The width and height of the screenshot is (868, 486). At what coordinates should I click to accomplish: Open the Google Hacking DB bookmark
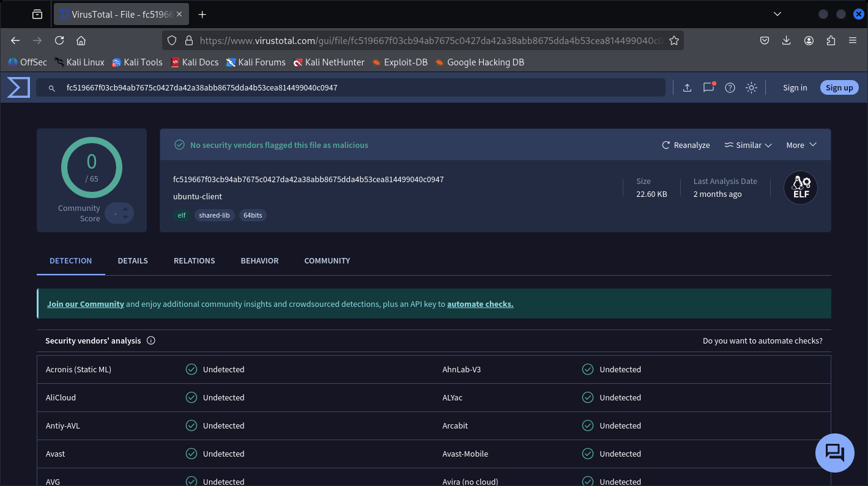[480, 62]
